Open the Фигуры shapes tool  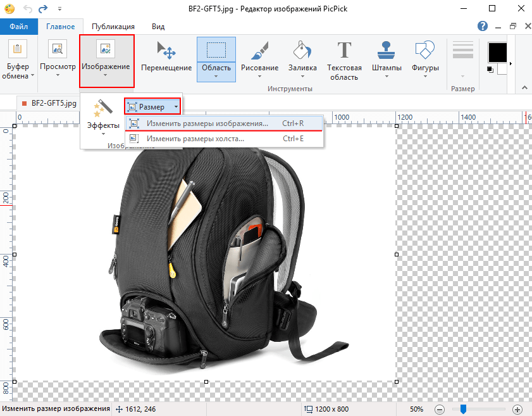[x=426, y=57]
